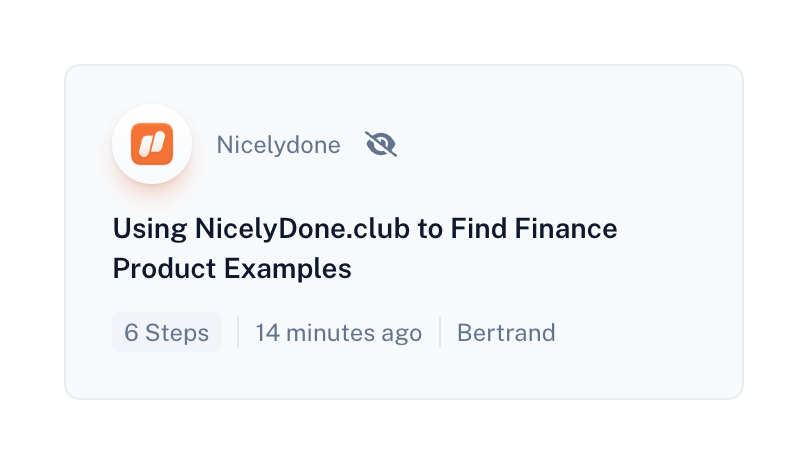Image resolution: width=808 pixels, height=464 pixels.
Task: Open the Nicelydone workspace name label
Action: (x=278, y=145)
